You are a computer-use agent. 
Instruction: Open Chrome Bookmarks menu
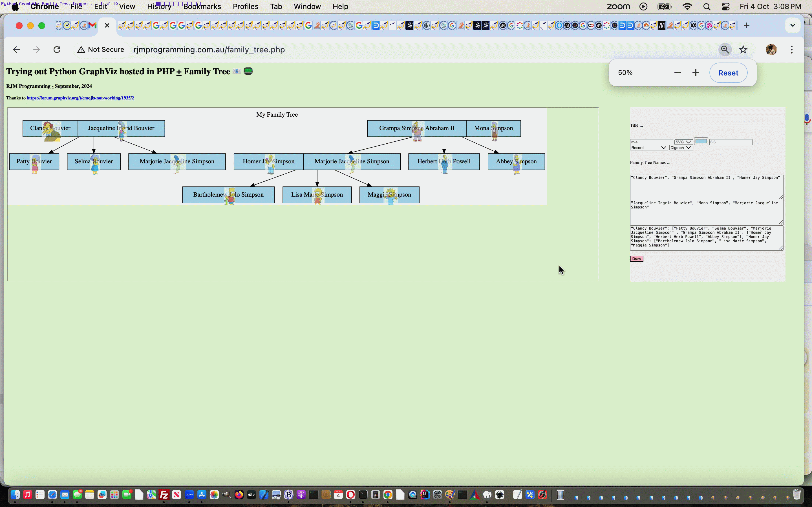click(202, 6)
